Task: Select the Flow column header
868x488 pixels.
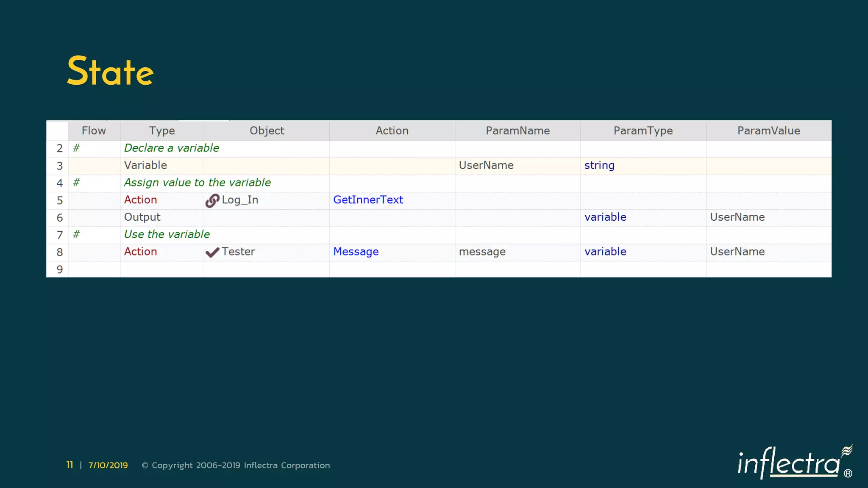Action: [94, 130]
